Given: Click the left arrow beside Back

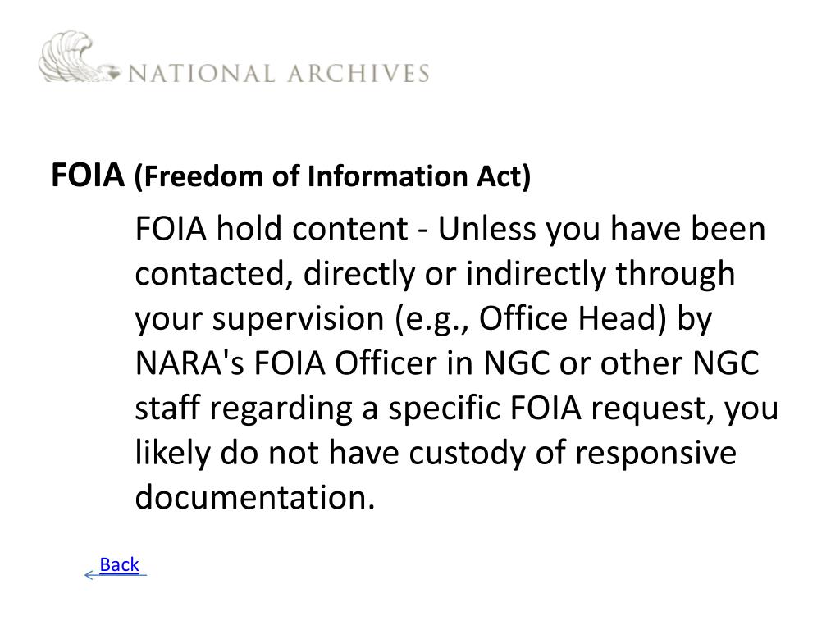Looking at the screenshot, I should coord(91,575).
